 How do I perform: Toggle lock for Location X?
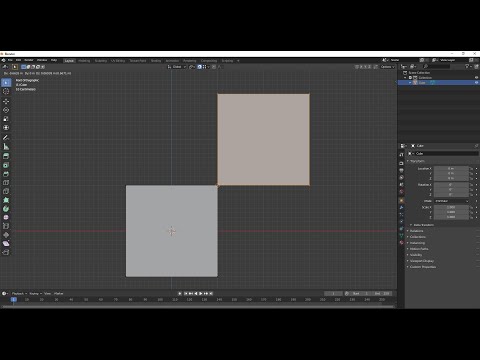pyautogui.click(x=471, y=169)
